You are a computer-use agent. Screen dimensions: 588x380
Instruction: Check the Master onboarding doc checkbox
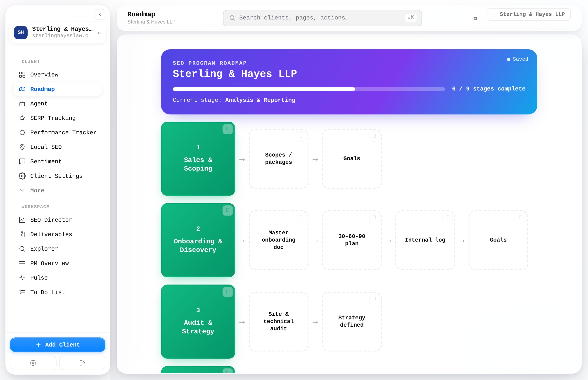301,217
